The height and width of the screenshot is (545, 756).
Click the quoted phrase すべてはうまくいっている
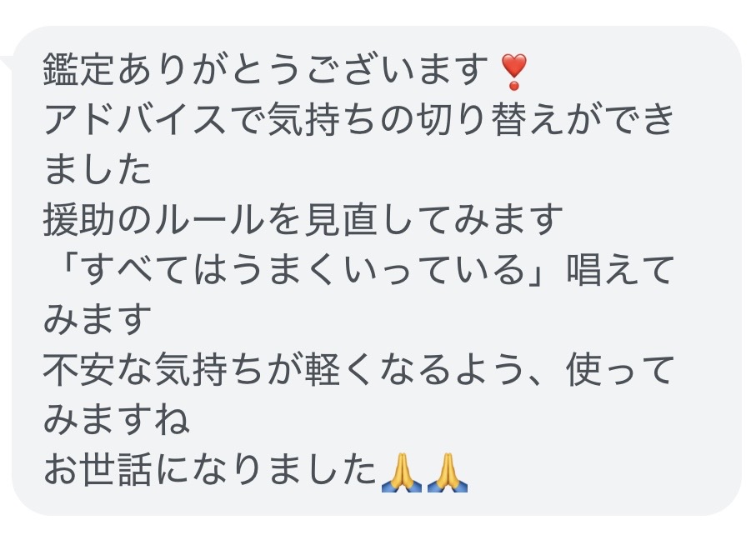point(303,270)
